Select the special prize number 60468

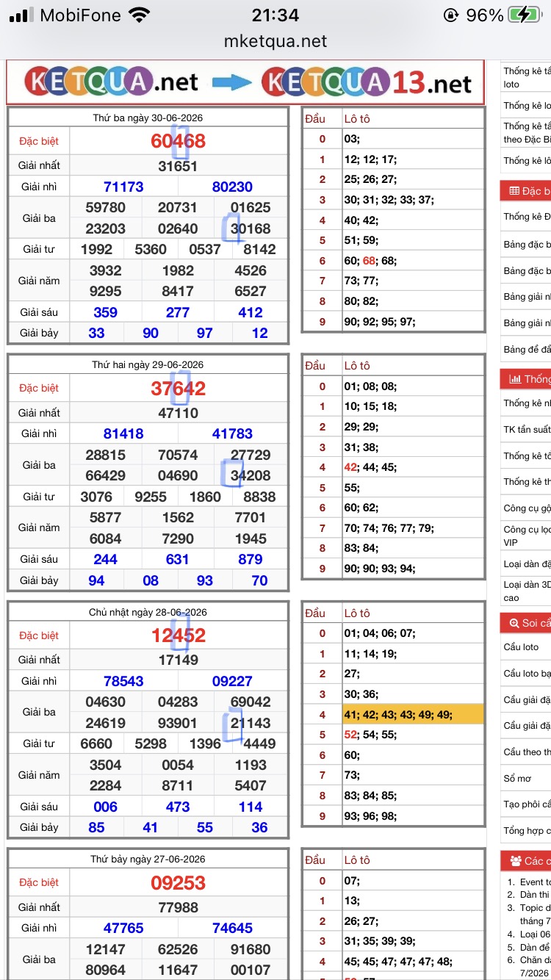178,141
